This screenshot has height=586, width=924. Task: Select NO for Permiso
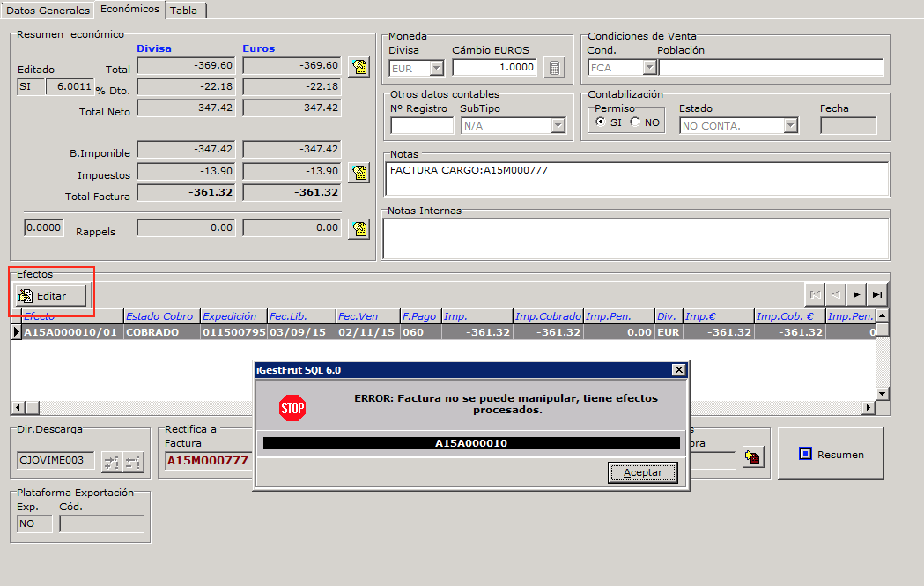point(635,122)
